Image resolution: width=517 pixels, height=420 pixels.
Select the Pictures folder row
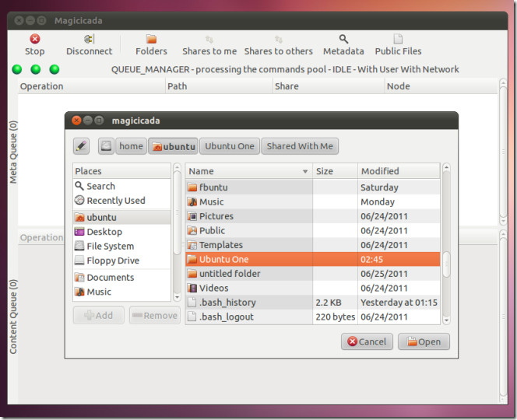point(312,216)
